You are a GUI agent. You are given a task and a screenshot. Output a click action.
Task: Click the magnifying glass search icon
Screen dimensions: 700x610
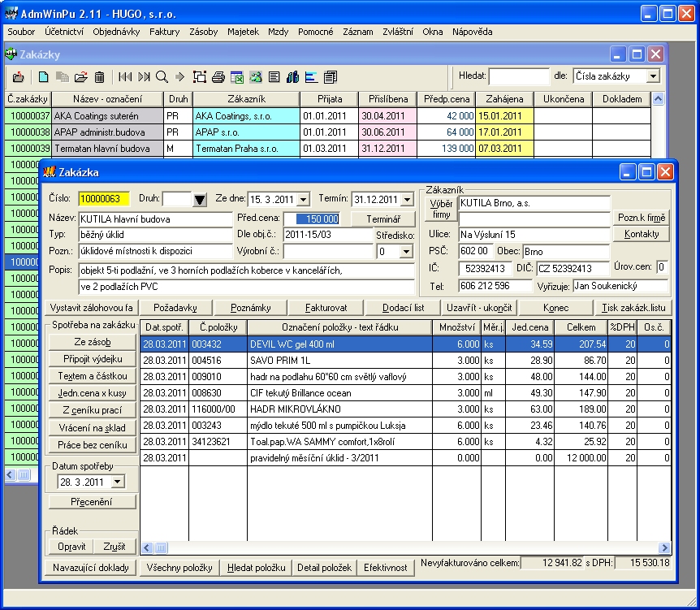[162, 77]
